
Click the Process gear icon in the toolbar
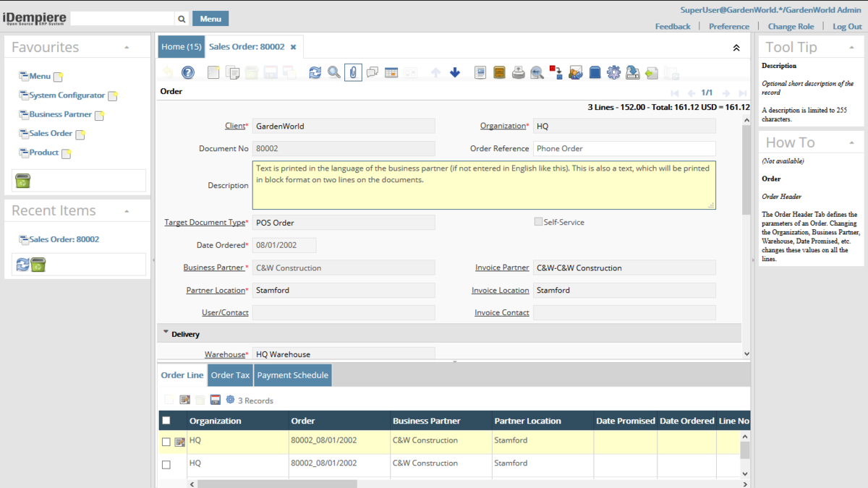(x=613, y=72)
